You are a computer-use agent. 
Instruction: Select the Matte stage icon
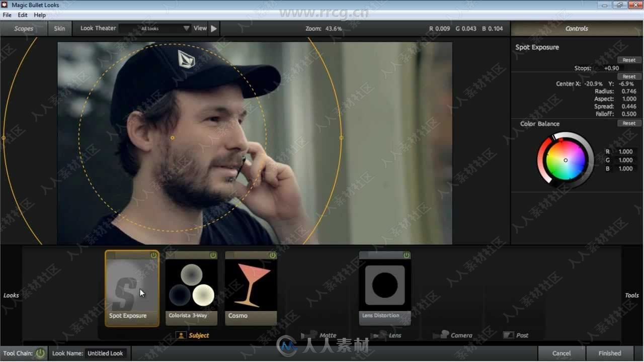309,335
